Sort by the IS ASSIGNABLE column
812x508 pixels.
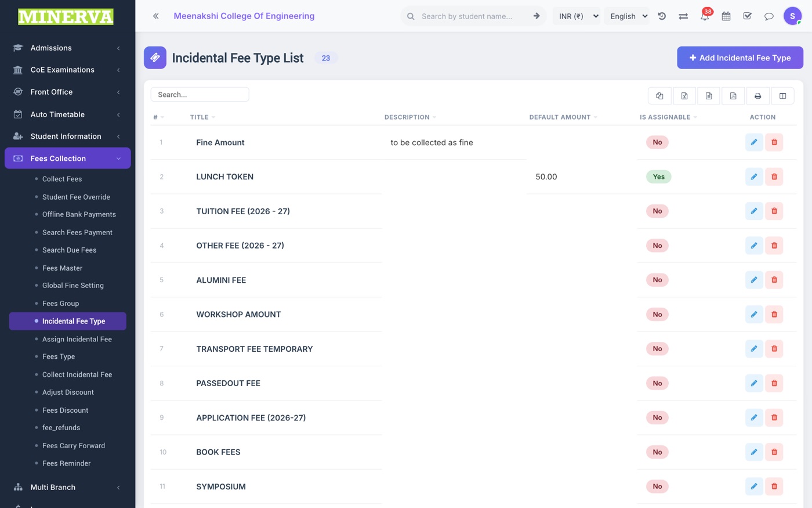pos(668,117)
